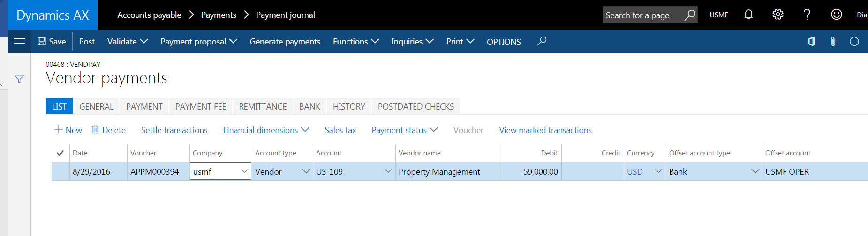Switch to the REMITTANCE tab
Viewport: 868px width, 236px height.
pos(263,107)
